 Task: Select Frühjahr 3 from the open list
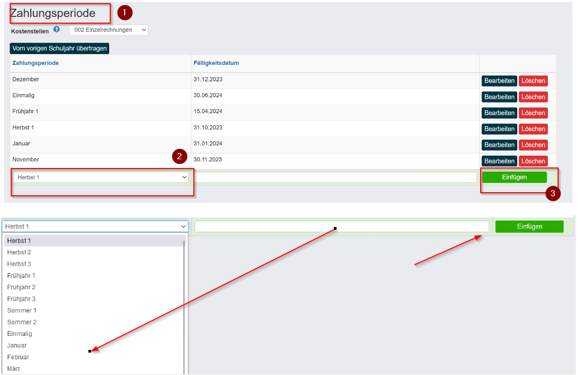click(21, 299)
